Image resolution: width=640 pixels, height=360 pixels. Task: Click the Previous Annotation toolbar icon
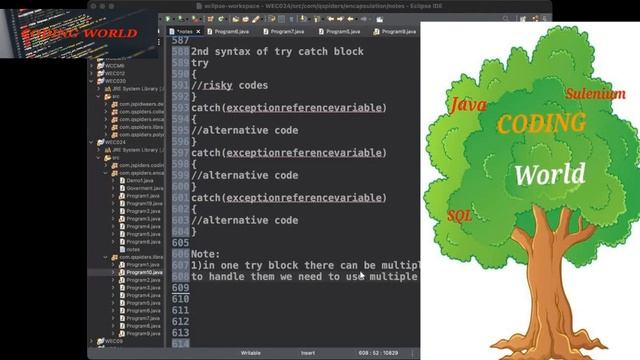coord(316,19)
